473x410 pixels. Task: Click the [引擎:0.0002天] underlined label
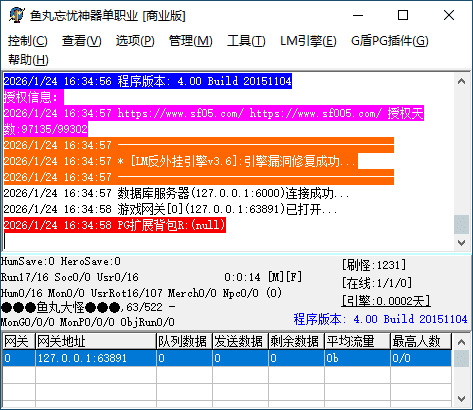(x=386, y=301)
